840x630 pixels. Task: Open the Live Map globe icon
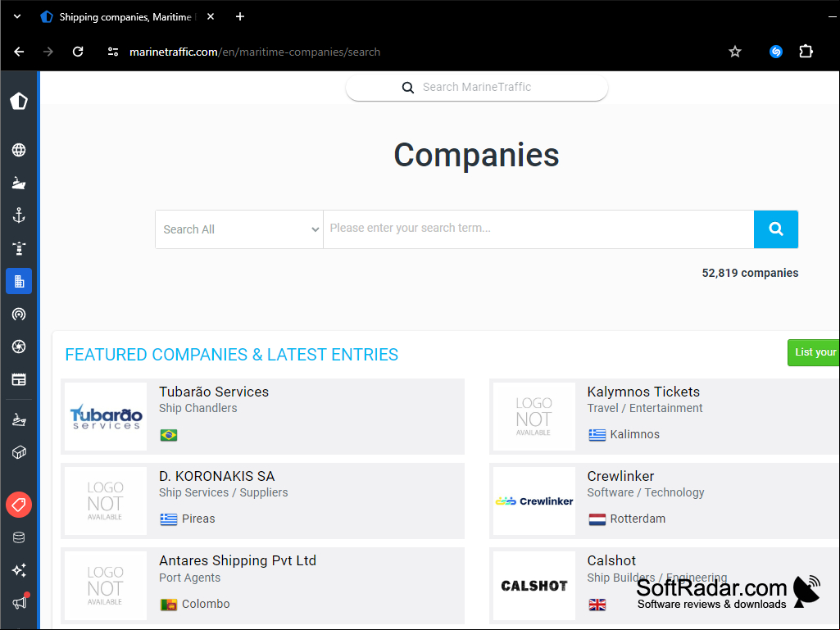(x=19, y=150)
